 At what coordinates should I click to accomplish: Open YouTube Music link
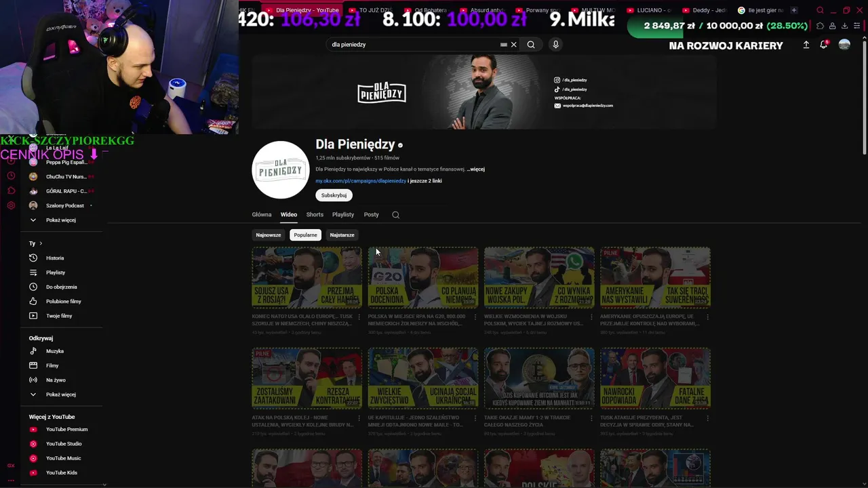[63, 458]
